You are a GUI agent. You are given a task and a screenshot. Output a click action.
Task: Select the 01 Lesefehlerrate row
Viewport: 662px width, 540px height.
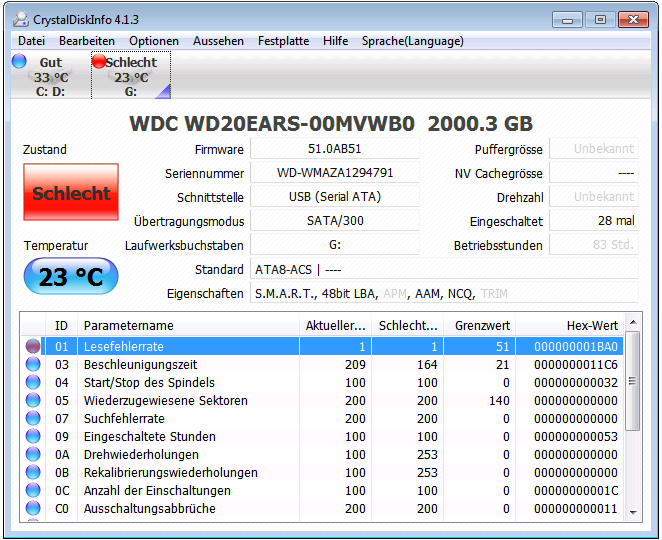pyautogui.click(x=322, y=346)
